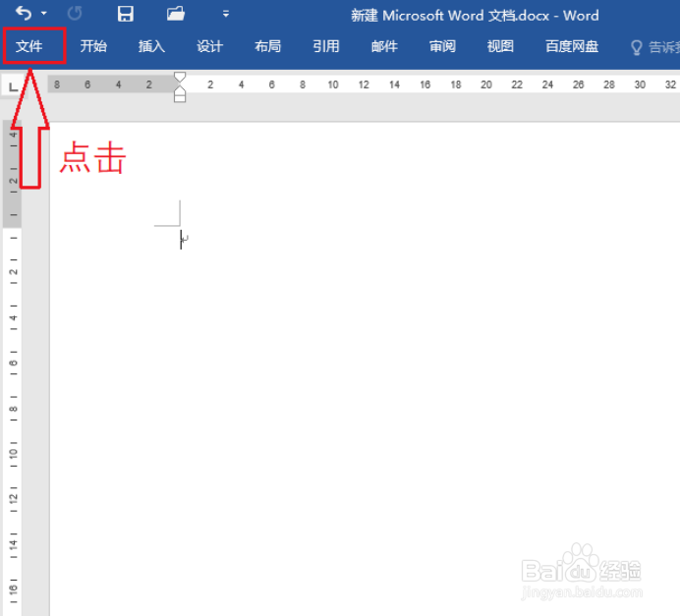Viewport: 680px width, 616px height.
Task: Click the Undo arrow icon
Action: pos(24,14)
